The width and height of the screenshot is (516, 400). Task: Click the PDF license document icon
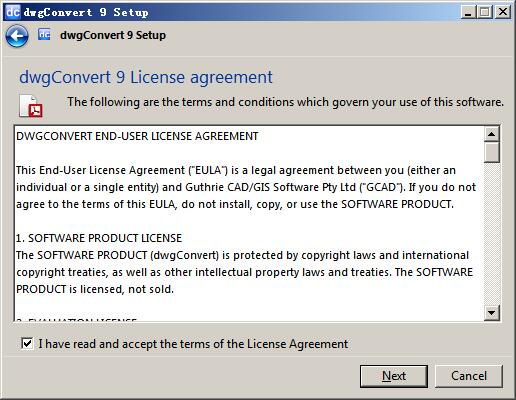[31, 106]
